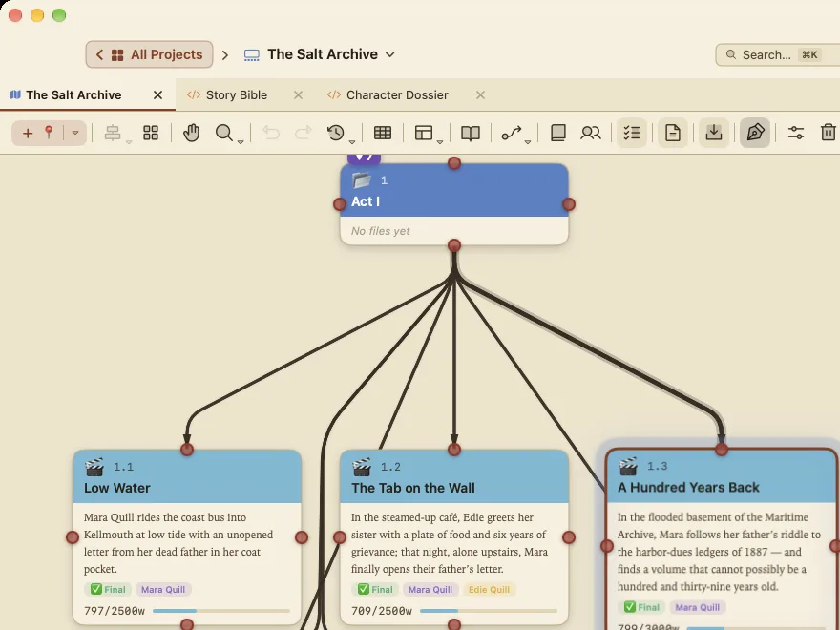The width and height of the screenshot is (840, 630).
Task: Click the Final tag on Low Water
Action: (108, 589)
